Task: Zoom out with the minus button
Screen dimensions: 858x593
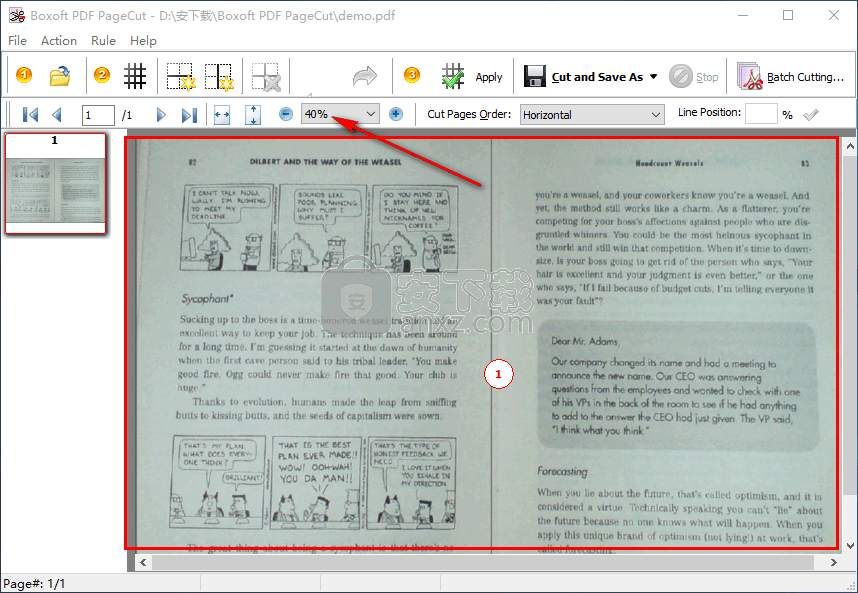Action: (286, 114)
